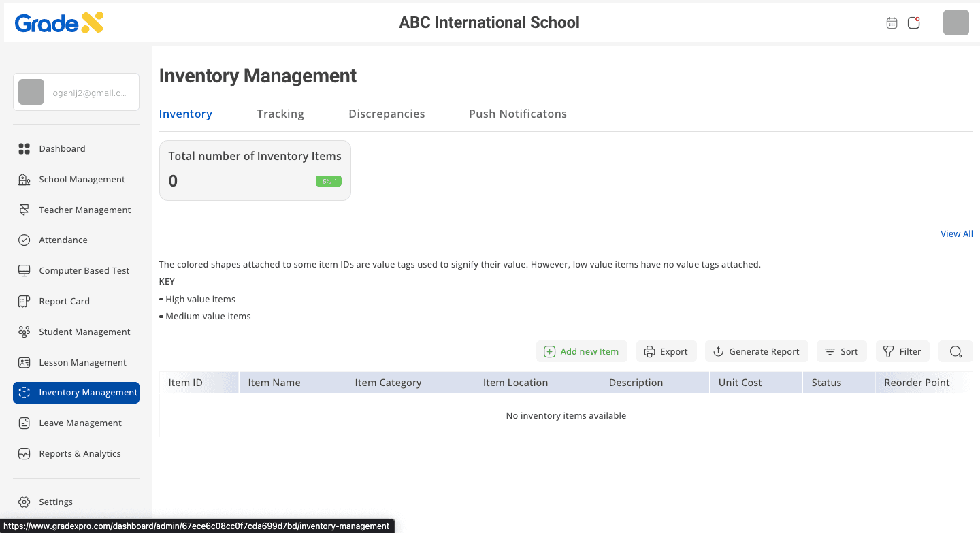Click the GradeX logo
This screenshot has height=533, width=980.
click(59, 23)
